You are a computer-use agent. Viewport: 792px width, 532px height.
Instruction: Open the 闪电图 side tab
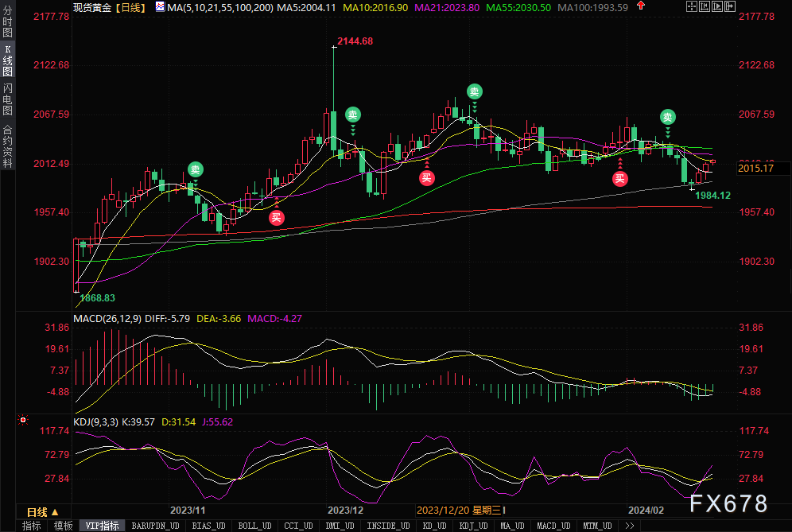pos(7,99)
